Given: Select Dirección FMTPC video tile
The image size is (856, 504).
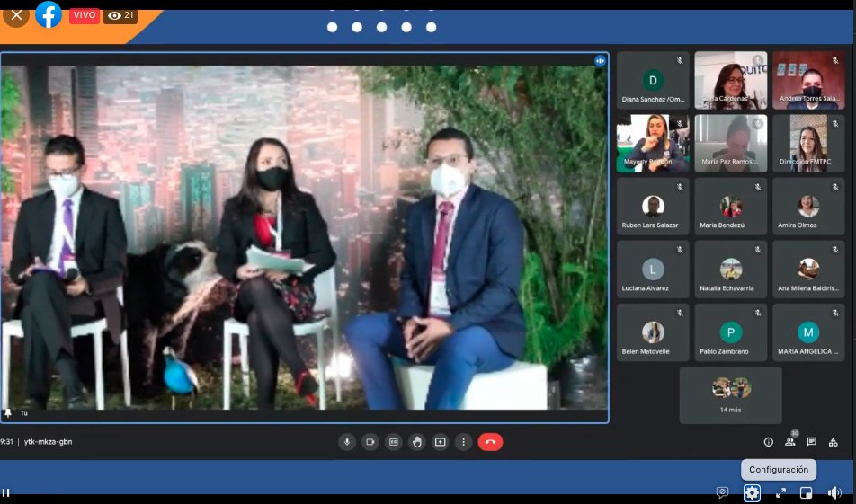Looking at the screenshot, I should point(808,144).
